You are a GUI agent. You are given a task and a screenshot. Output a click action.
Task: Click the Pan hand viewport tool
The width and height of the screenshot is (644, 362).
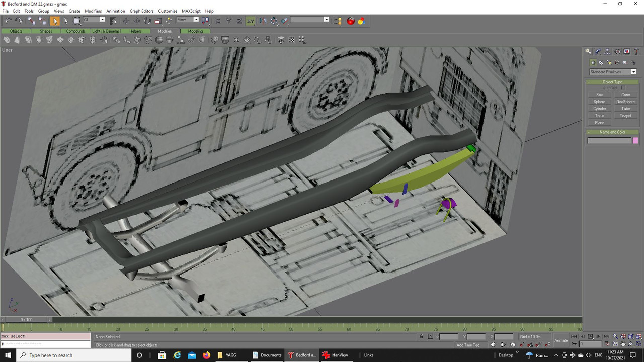tap(623, 344)
